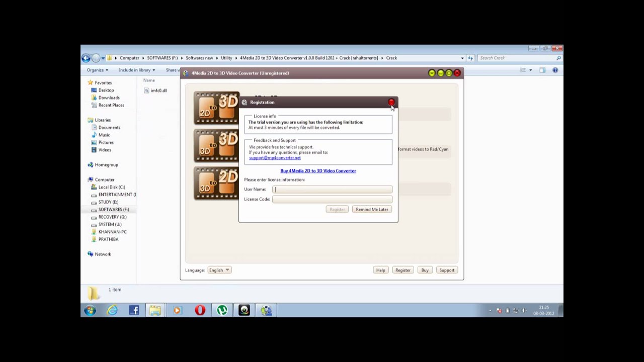Toggle the preview pane icon in Explorer

click(542, 70)
